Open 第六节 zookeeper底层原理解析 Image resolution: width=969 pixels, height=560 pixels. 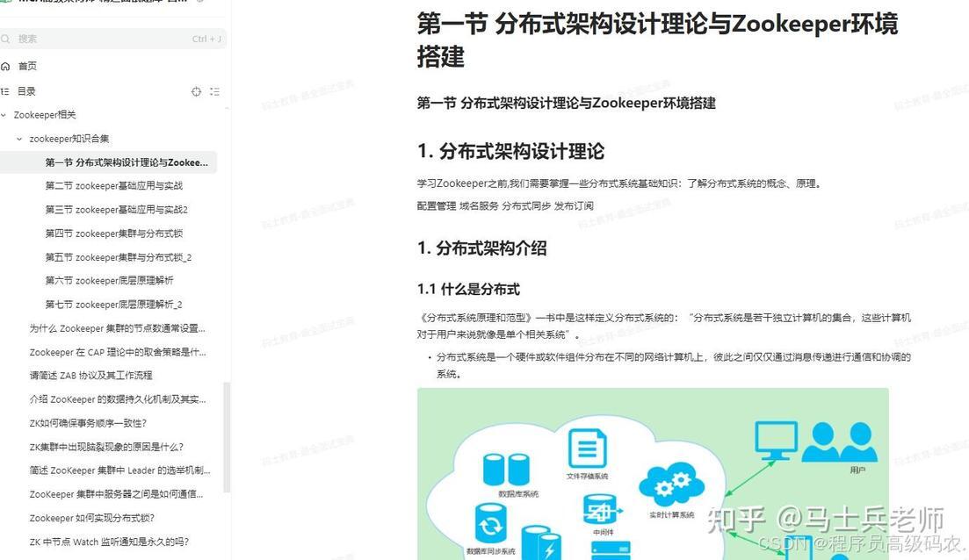(x=110, y=280)
